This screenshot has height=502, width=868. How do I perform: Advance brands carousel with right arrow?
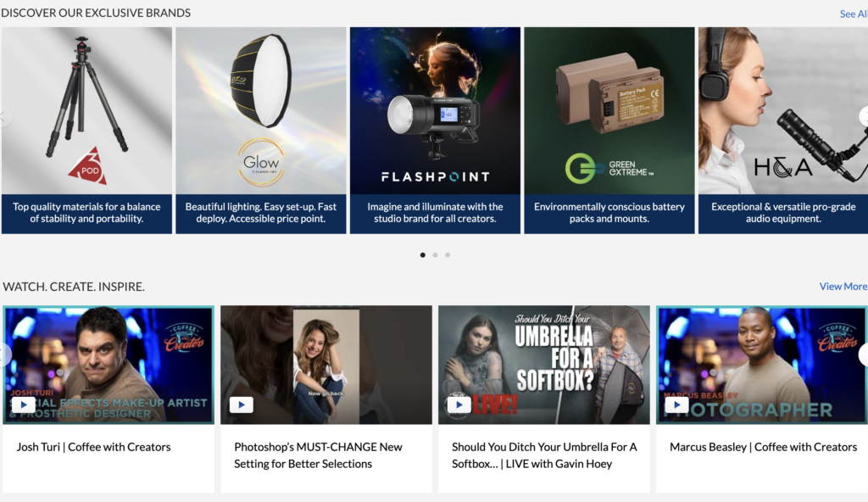[x=864, y=116]
